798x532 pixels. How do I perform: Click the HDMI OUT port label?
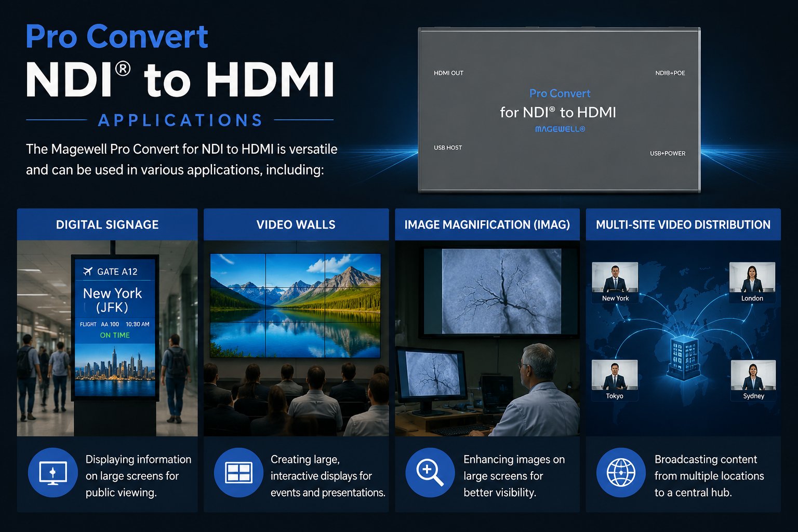(448, 73)
